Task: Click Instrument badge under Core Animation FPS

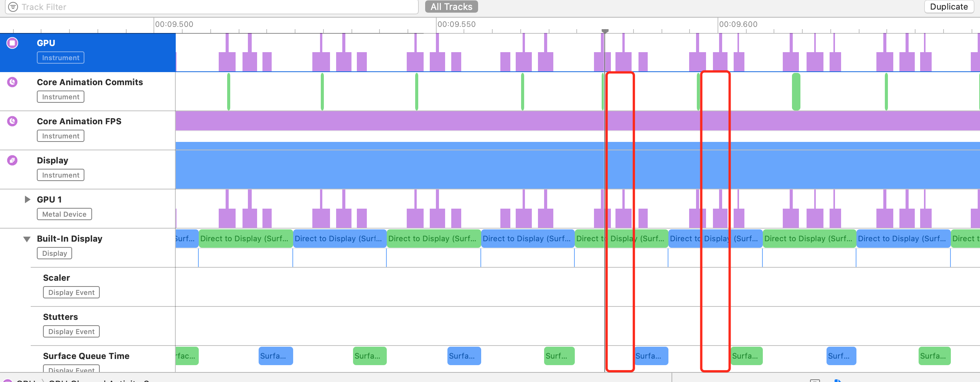Action: [x=61, y=136]
